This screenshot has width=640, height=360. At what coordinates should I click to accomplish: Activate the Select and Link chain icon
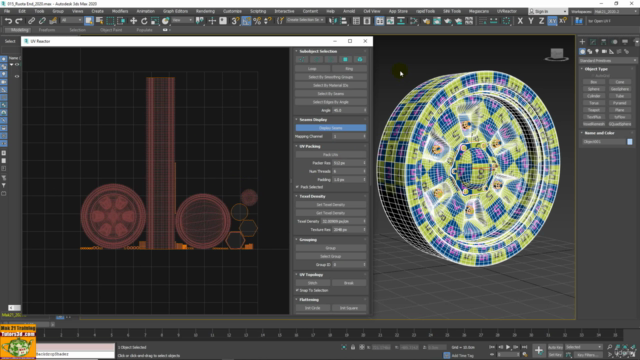point(31,20)
